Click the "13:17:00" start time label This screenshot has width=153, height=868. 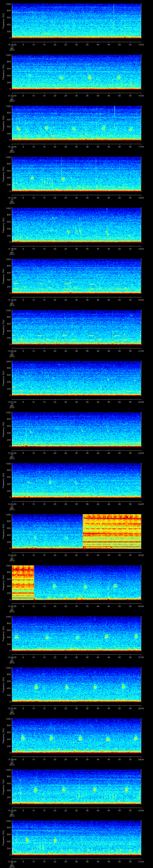(12, 197)
